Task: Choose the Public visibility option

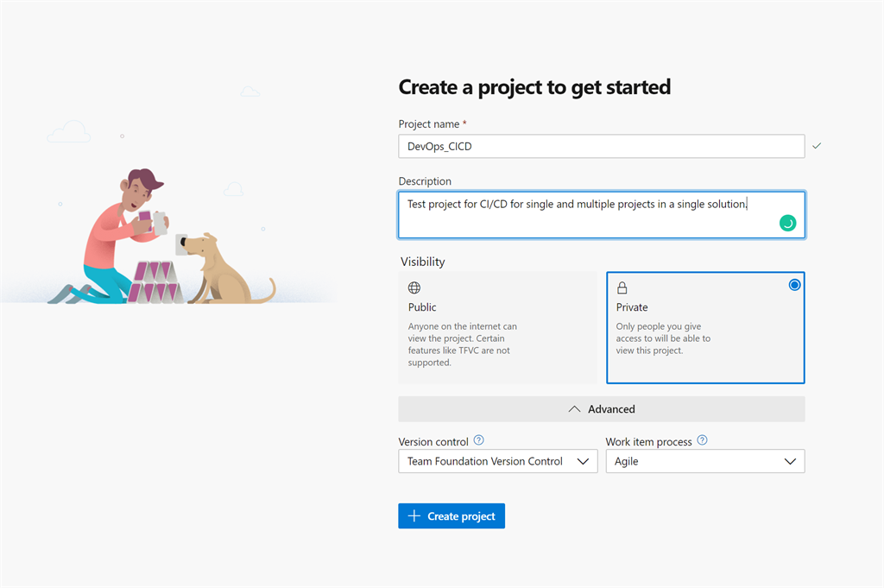Action: pos(498,328)
